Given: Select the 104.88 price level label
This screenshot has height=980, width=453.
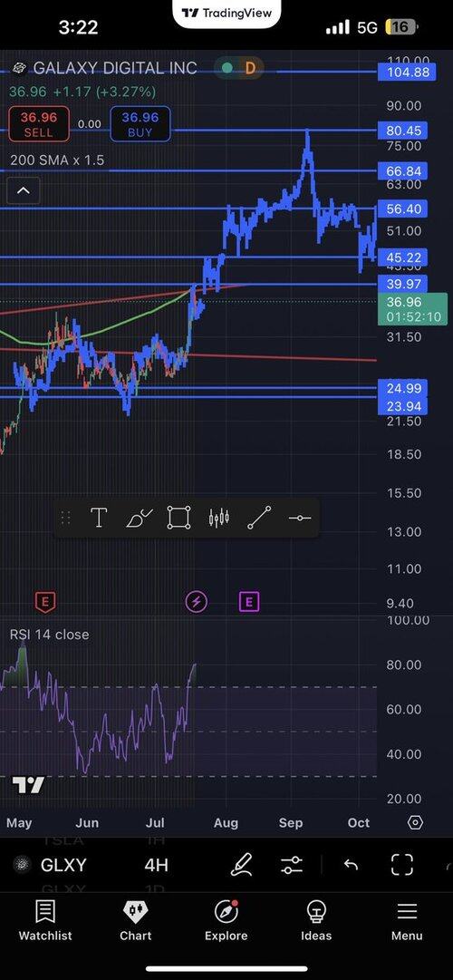Looking at the screenshot, I should [x=408, y=72].
